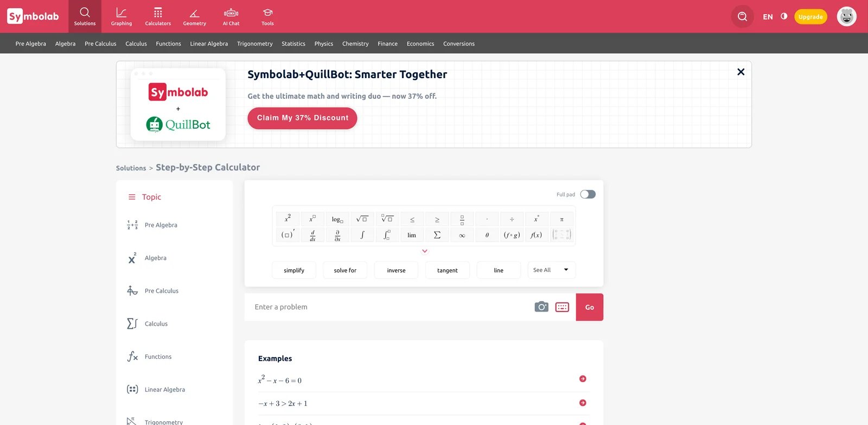
Task: Upload a photo with camera icon
Action: click(x=541, y=307)
